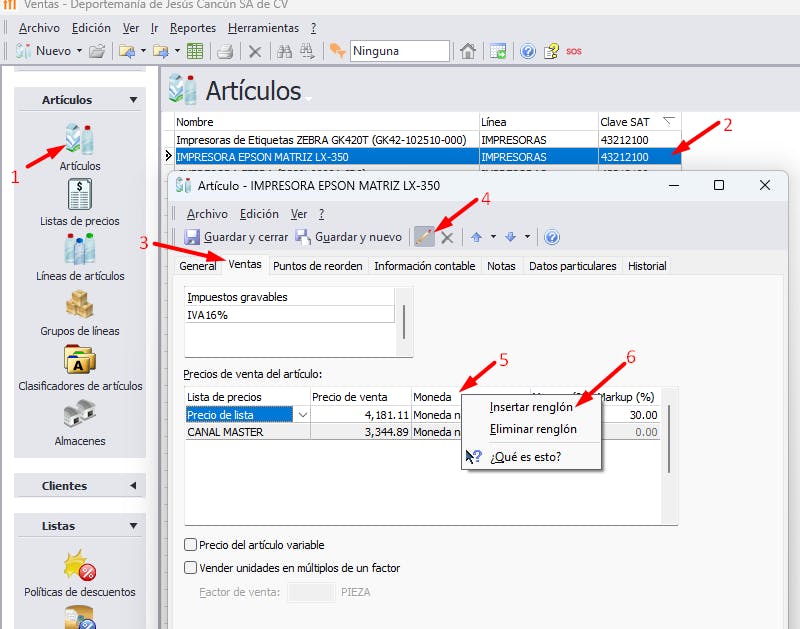The width and height of the screenshot is (800, 629).
Task: Choose ¿Qué es esto? menu entry
Action: tap(531, 457)
